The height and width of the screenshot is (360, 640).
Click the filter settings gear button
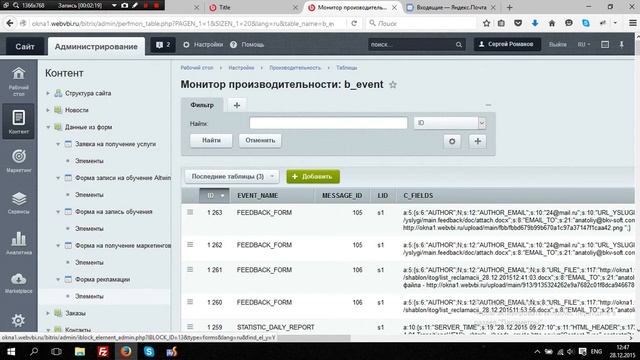452,141
